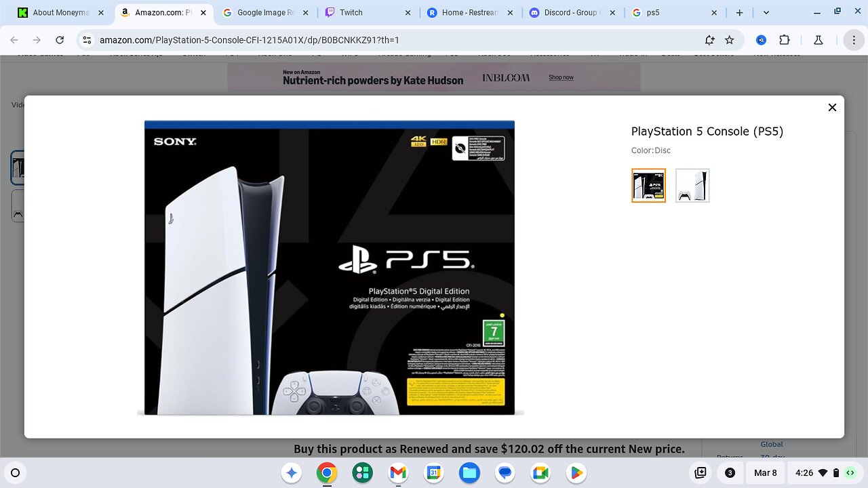Open the tab search dropdown

[766, 13]
